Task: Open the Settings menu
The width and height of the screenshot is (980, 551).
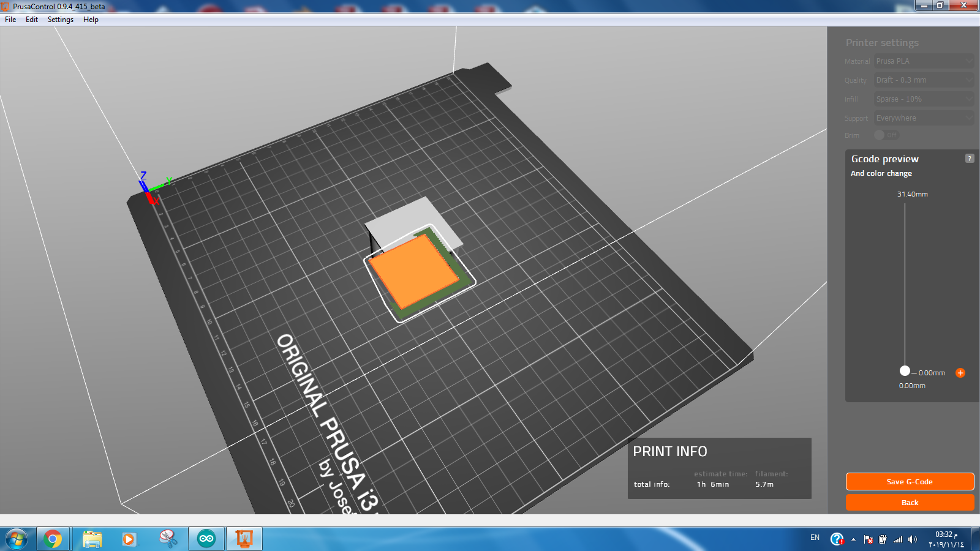Action: tap(61, 20)
